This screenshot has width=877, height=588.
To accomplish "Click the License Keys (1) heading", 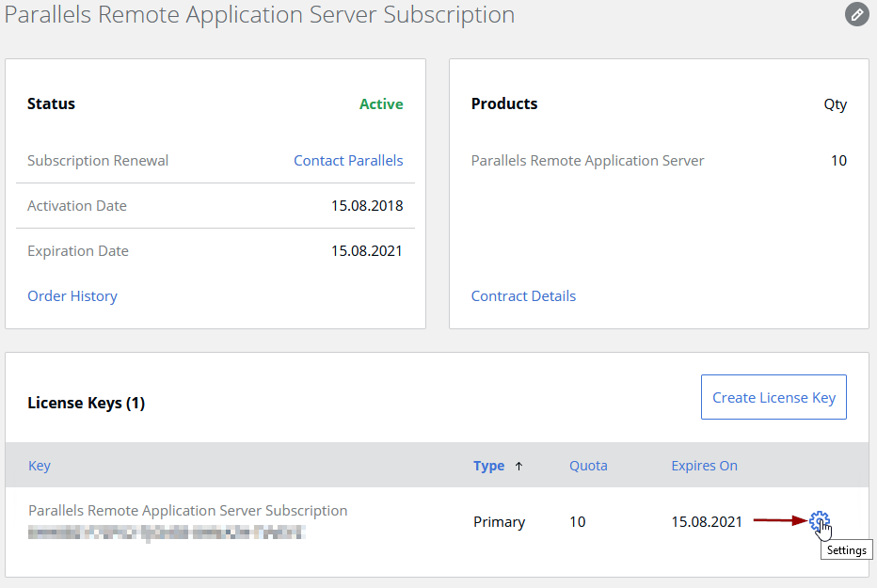I will click(87, 404).
